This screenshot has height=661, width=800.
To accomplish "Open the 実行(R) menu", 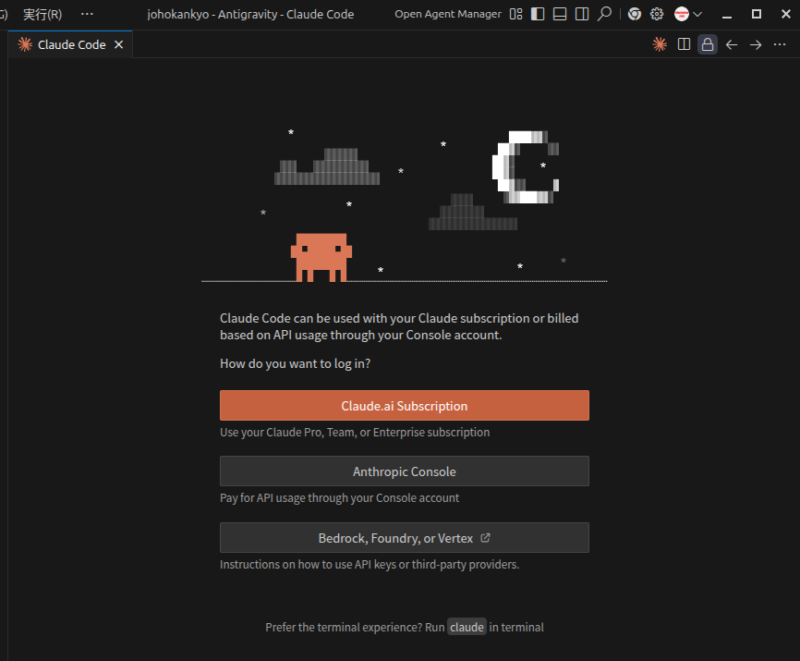I will point(42,14).
